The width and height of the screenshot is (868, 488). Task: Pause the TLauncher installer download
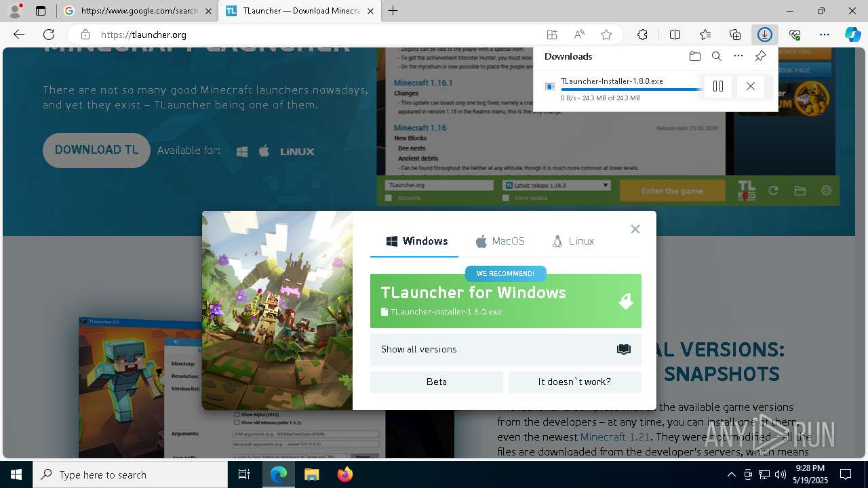718,86
